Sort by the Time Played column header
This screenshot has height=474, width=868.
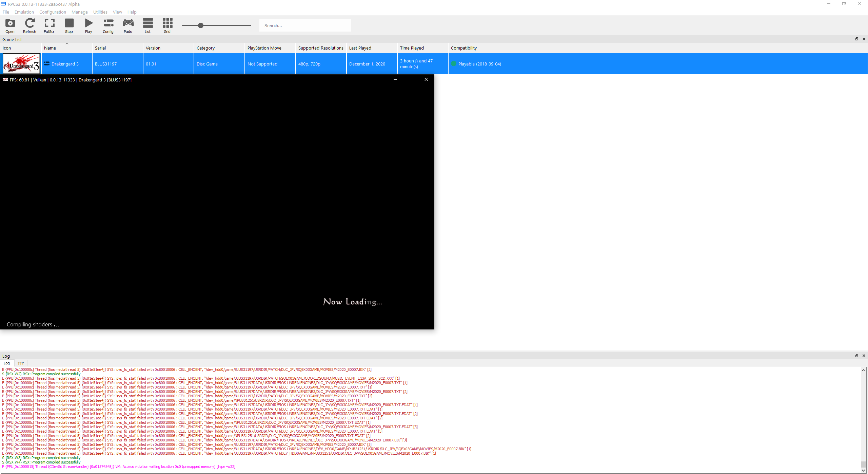[423, 48]
